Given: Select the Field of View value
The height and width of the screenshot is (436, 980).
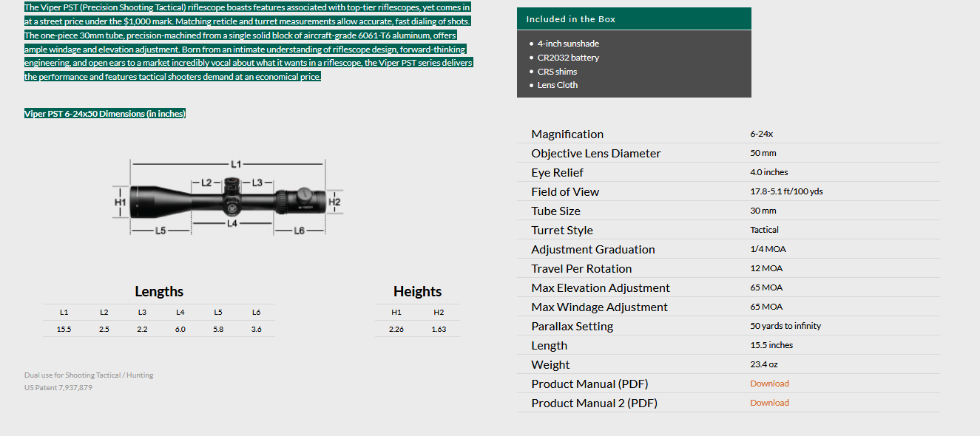Looking at the screenshot, I should (x=786, y=191).
